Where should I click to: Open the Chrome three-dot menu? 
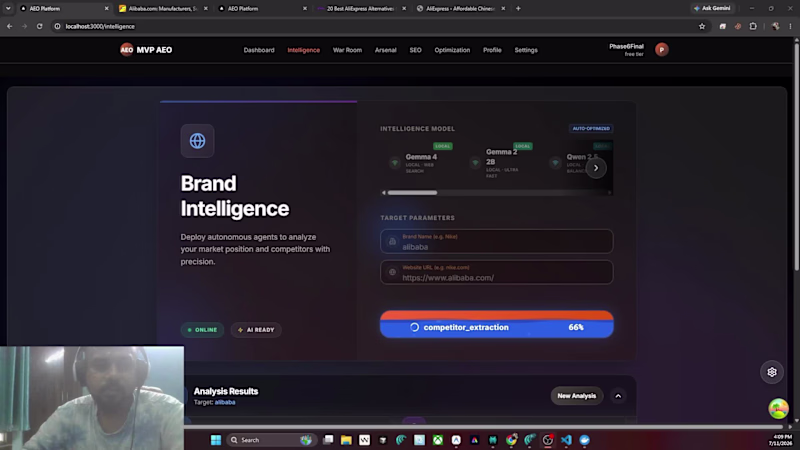point(790,27)
